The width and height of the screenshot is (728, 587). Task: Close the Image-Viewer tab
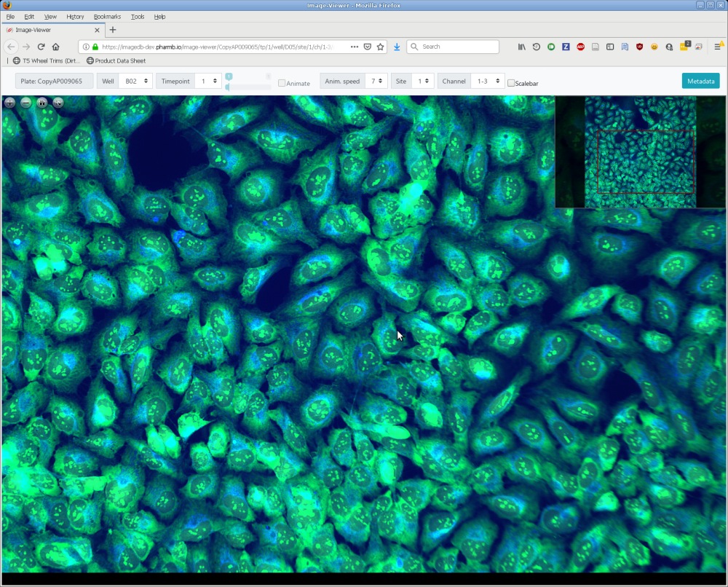point(97,30)
